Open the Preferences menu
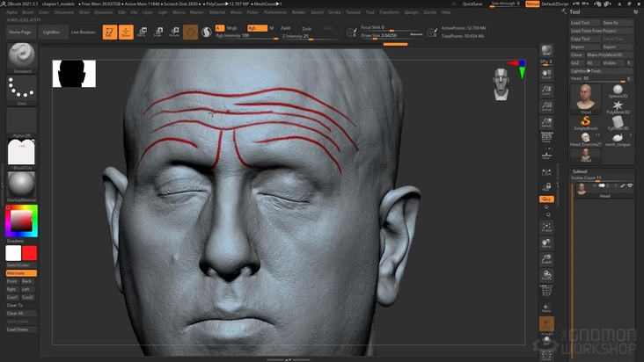 click(x=274, y=12)
